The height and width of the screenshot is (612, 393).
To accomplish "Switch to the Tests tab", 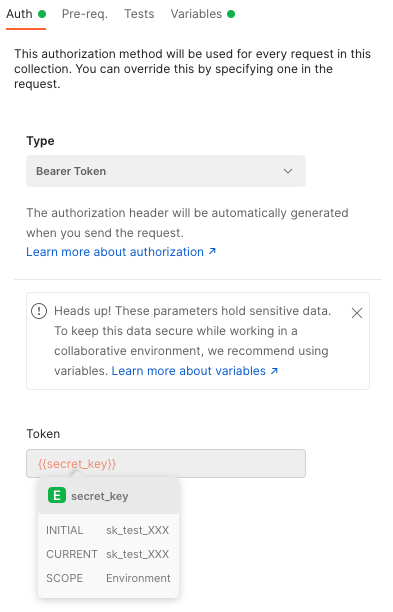I will [139, 14].
